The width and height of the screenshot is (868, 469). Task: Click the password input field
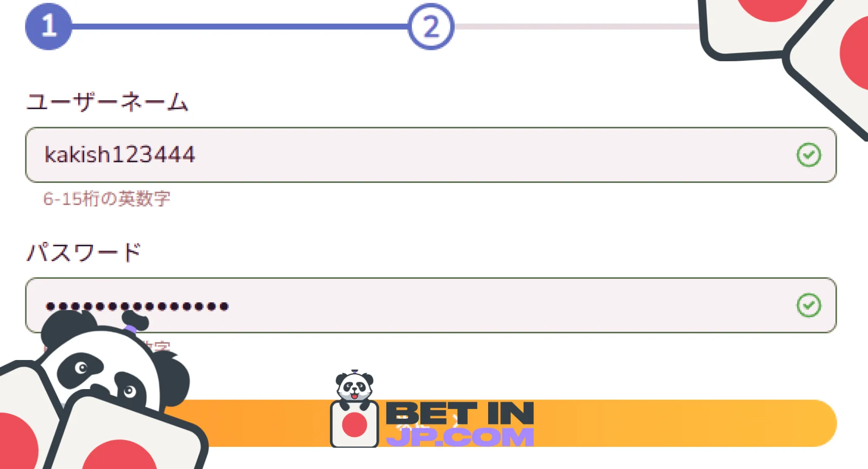[x=431, y=305]
